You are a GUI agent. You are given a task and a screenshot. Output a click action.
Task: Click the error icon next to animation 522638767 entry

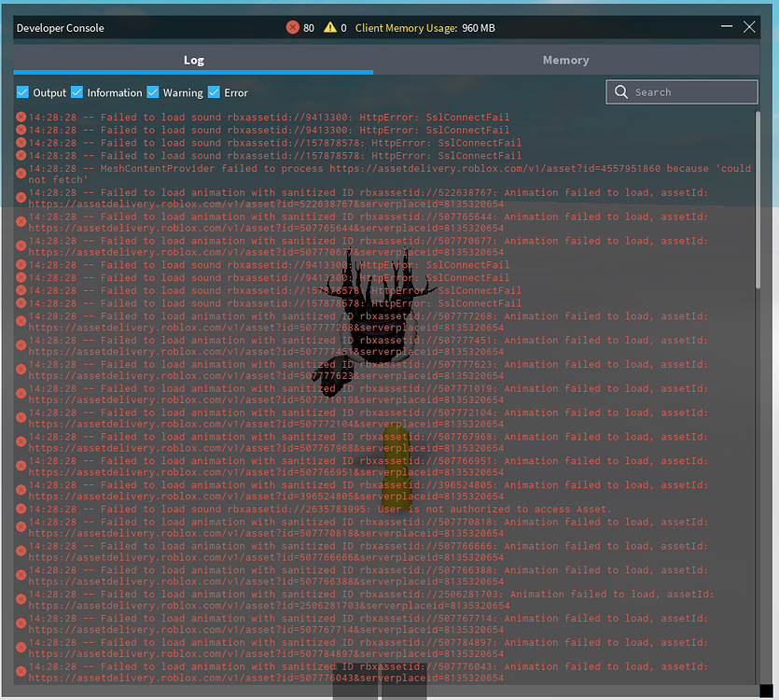pyautogui.click(x=20, y=198)
